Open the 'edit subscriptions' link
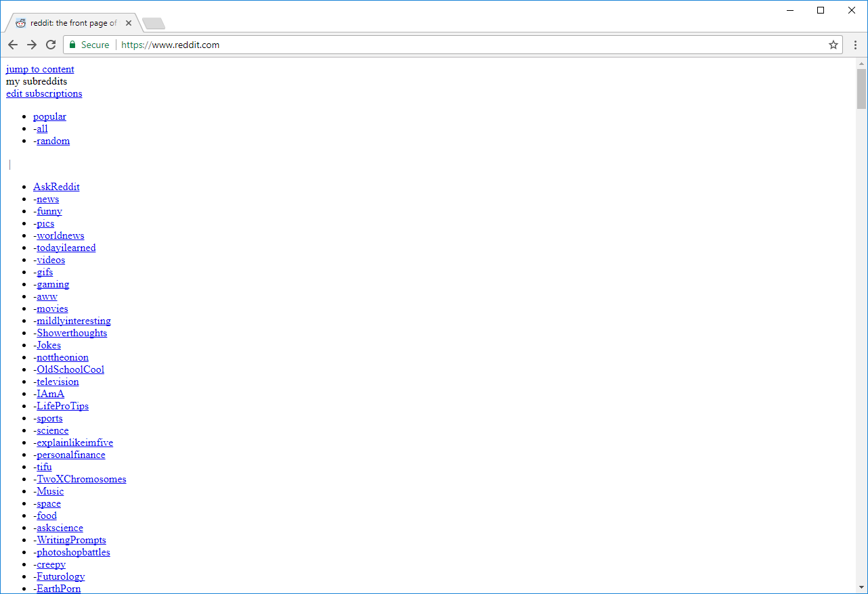The image size is (868, 594). (44, 93)
